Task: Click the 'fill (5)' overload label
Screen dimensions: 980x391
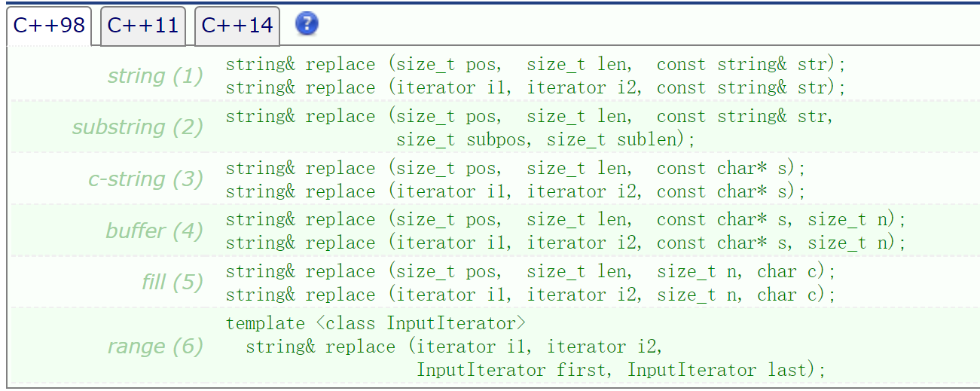Action: 172,283
